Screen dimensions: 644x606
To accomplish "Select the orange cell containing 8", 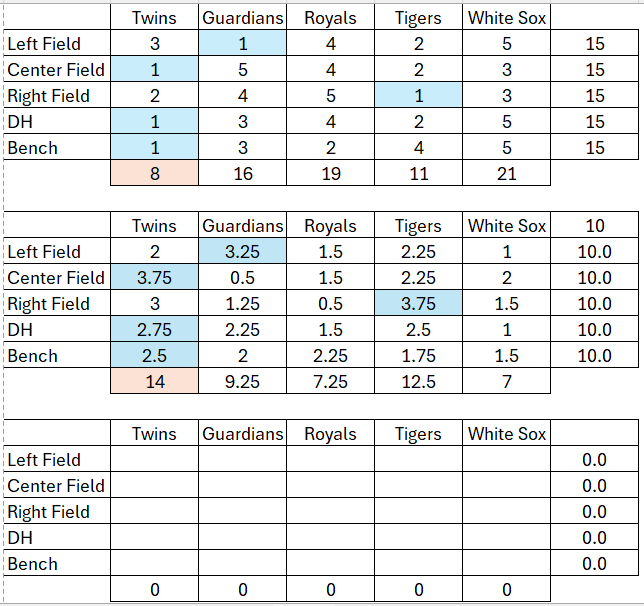I will 155,174.
